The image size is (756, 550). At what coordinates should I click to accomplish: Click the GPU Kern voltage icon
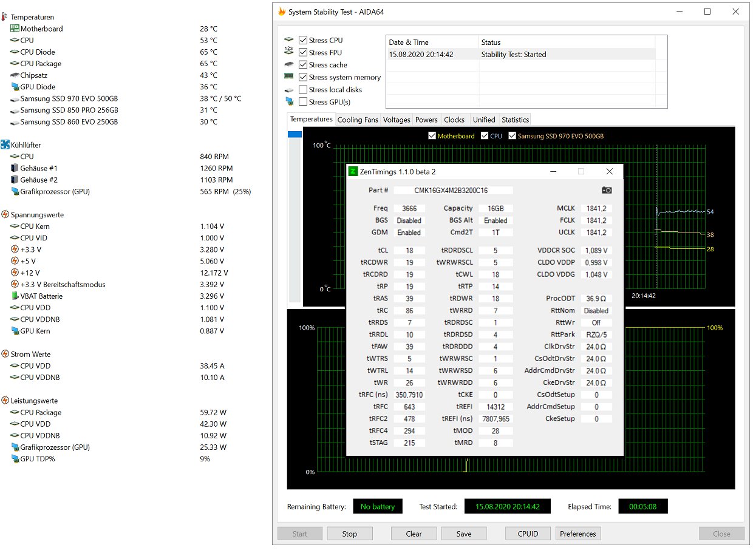(x=15, y=331)
